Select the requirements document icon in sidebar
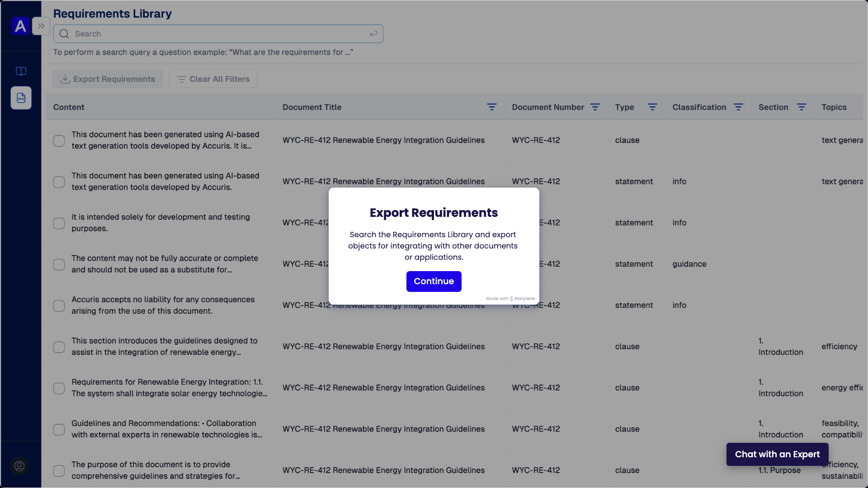Image resolution: width=868 pixels, height=488 pixels. (x=21, y=98)
